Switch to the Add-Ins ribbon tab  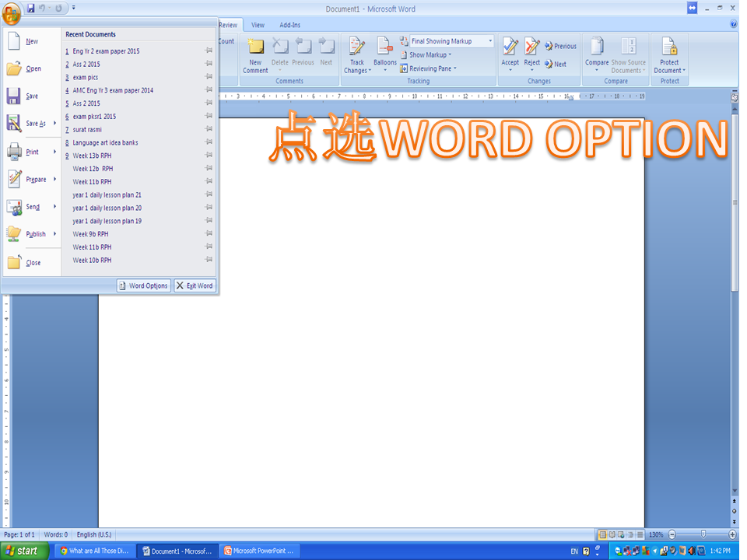289,25
